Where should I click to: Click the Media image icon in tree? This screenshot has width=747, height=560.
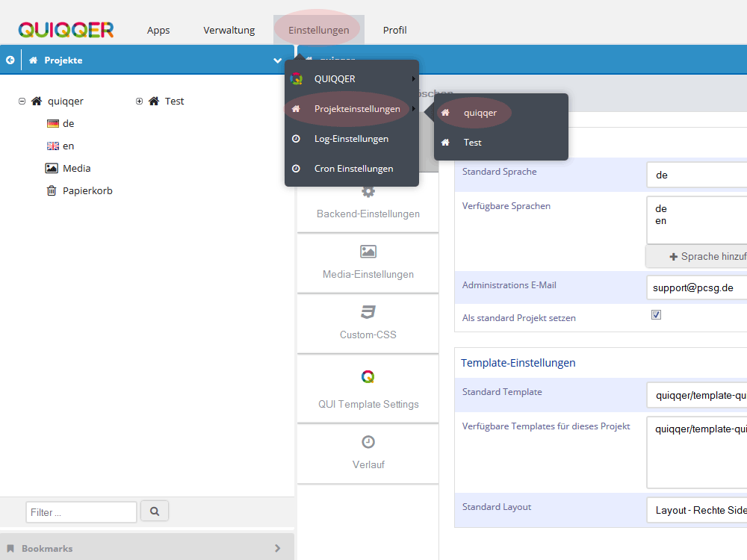point(52,168)
